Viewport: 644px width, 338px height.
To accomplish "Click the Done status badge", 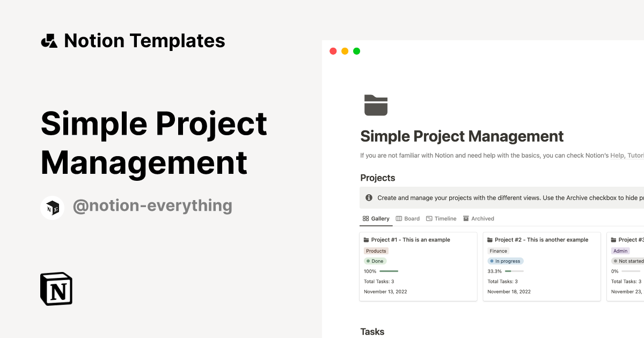I will (x=375, y=261).
